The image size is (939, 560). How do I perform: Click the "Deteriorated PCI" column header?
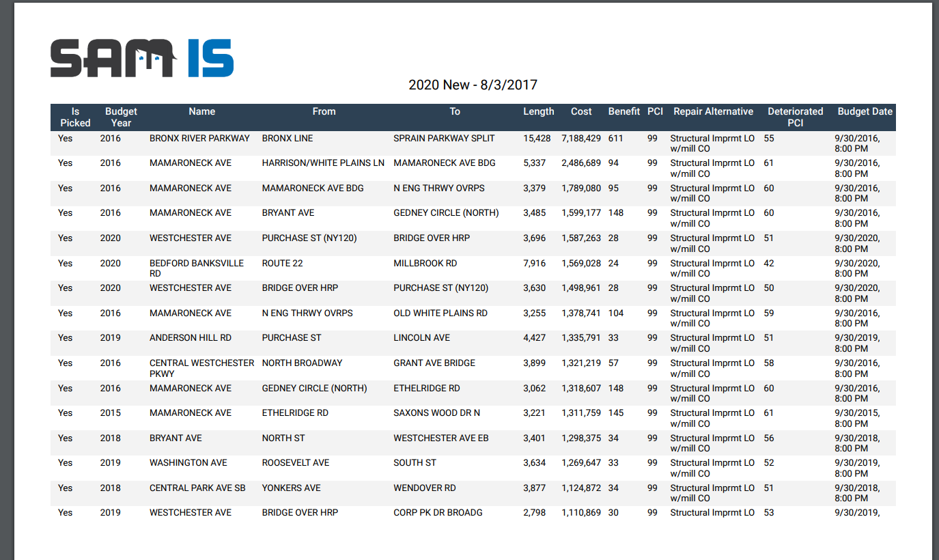tap(795, 117)
